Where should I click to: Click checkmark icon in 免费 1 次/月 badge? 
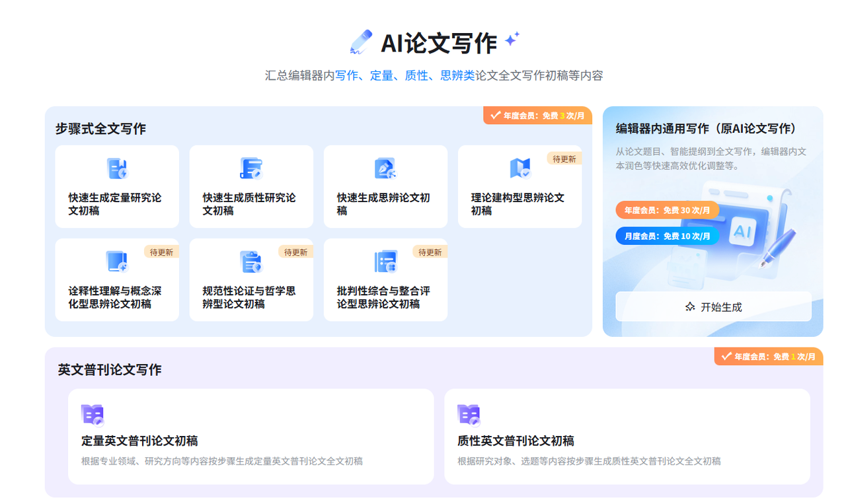(x=726, y=356)
